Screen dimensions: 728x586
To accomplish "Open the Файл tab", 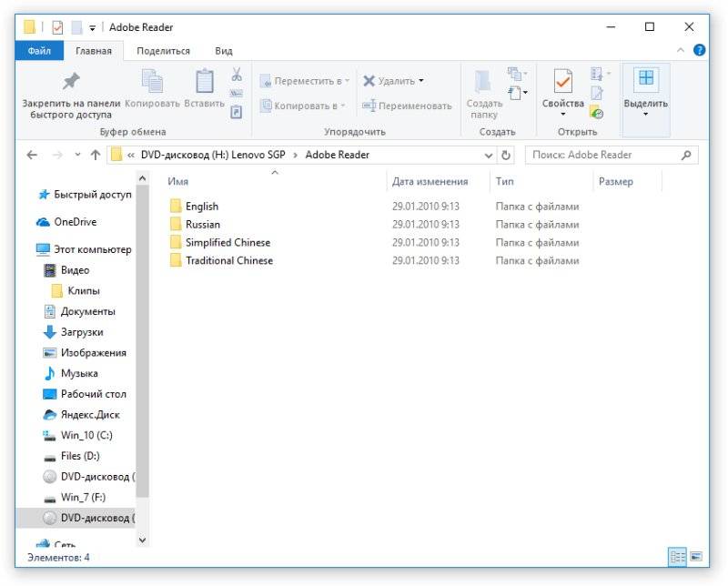I will pos(39,51).
